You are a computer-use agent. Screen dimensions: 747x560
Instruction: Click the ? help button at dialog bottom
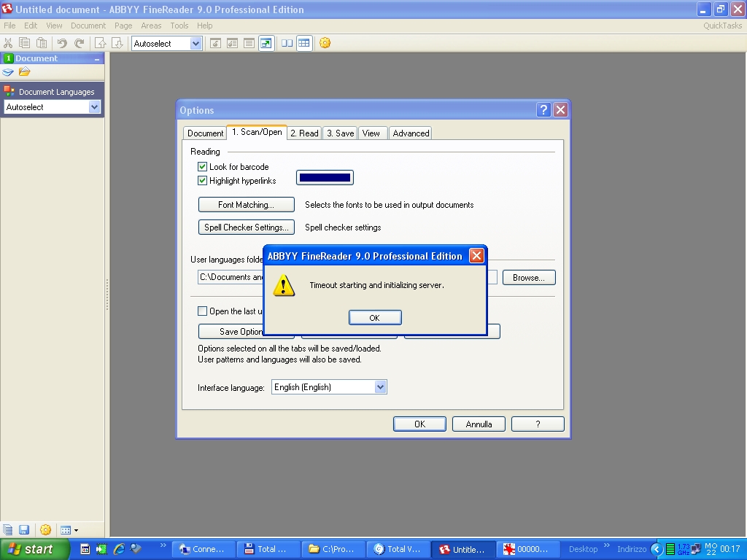pyautogui.click(x=538, y=424)
